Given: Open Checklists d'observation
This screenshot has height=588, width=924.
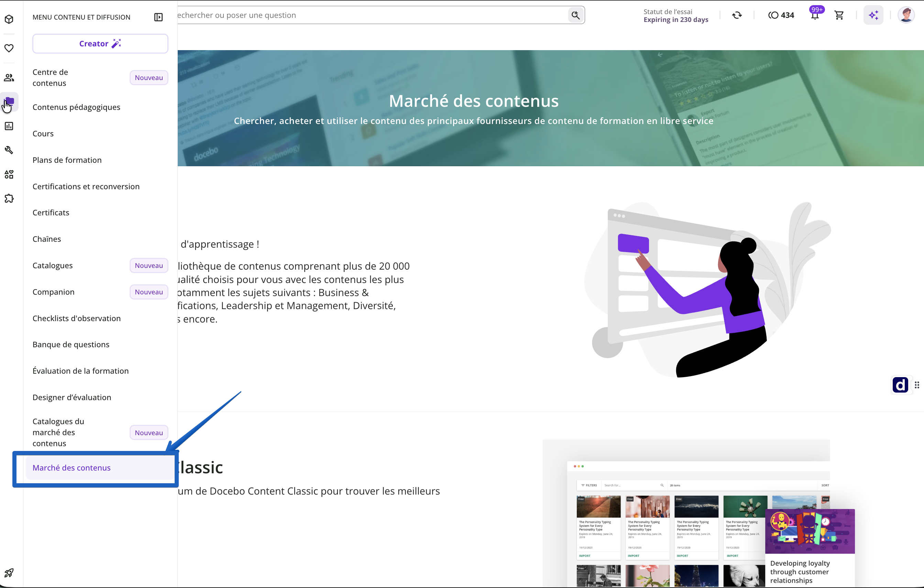Looking at the screenshot, I should point(100,318).
